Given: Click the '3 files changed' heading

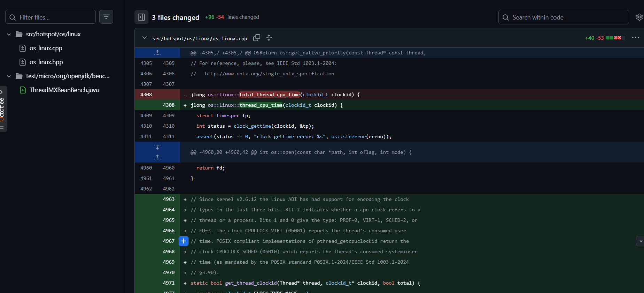Looking at the screenshot, I should pyautogui.click(x=176, y=17).
